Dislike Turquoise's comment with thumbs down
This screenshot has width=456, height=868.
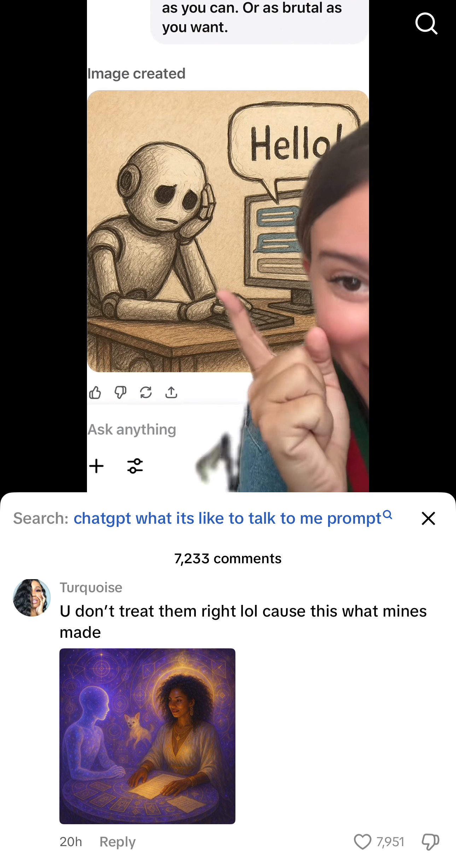point(430,842)
